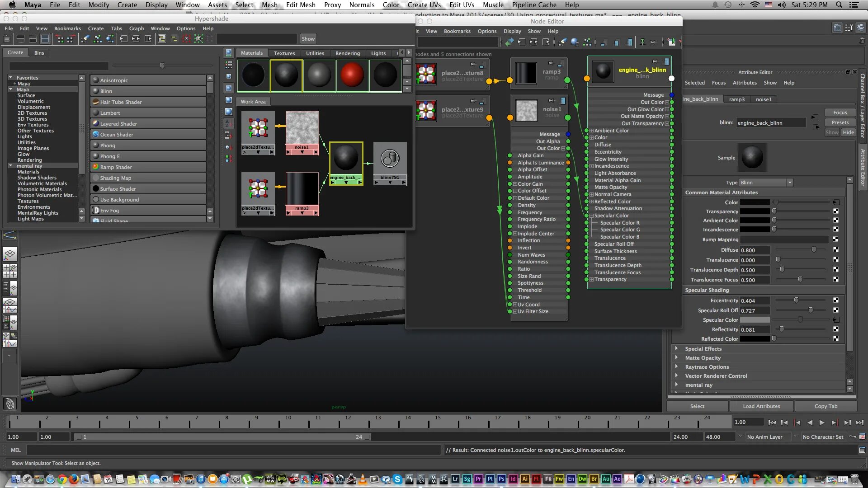Select the red material swatch thumbnail

tap(352, 75)
